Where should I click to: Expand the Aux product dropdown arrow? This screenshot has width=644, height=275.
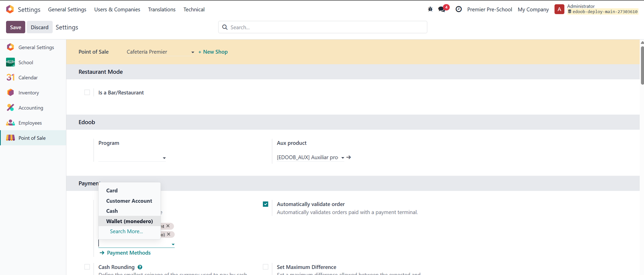click(x=343, y=158)
